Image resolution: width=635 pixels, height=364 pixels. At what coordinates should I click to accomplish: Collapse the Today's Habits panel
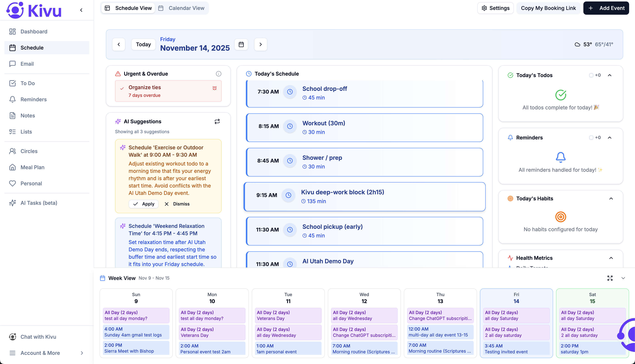611,199
